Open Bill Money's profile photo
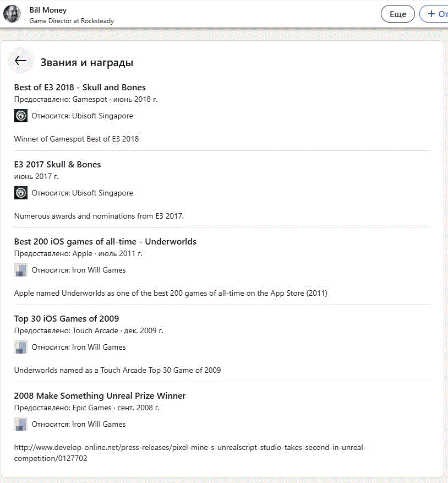This screenshot has width=448, height=483. point(12,14)
